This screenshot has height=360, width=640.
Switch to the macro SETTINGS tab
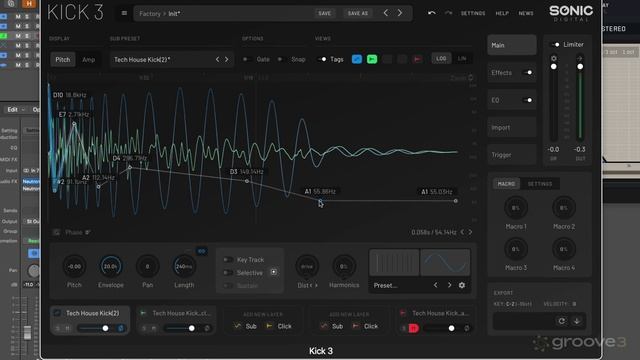(x=540, y=184)
